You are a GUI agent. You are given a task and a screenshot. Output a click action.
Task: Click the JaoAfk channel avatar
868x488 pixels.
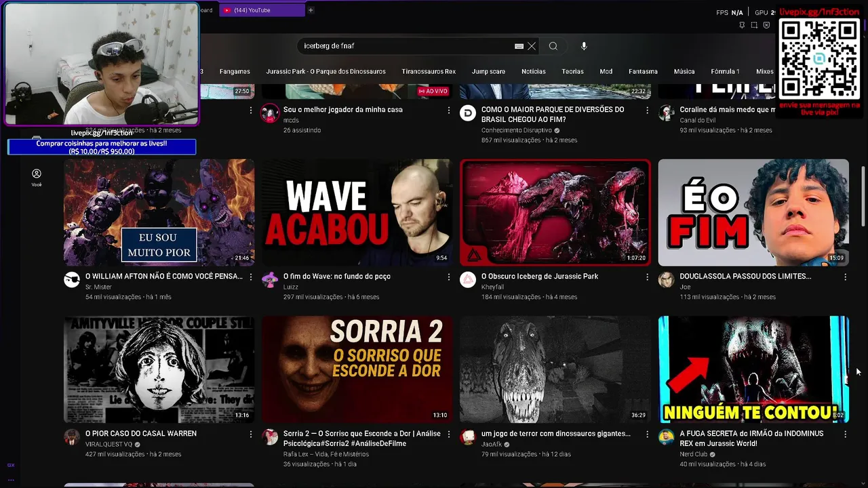pyautogui.click(x=468, y=437)
